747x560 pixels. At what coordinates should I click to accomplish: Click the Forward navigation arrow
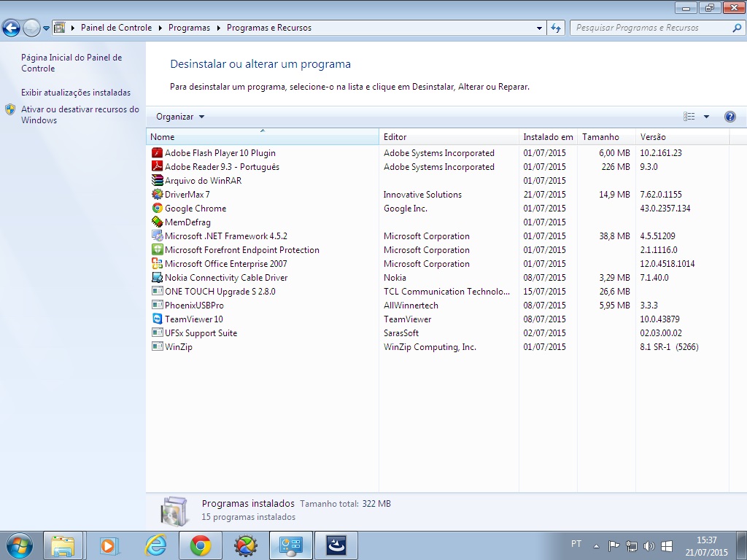(x=31, y=28)
